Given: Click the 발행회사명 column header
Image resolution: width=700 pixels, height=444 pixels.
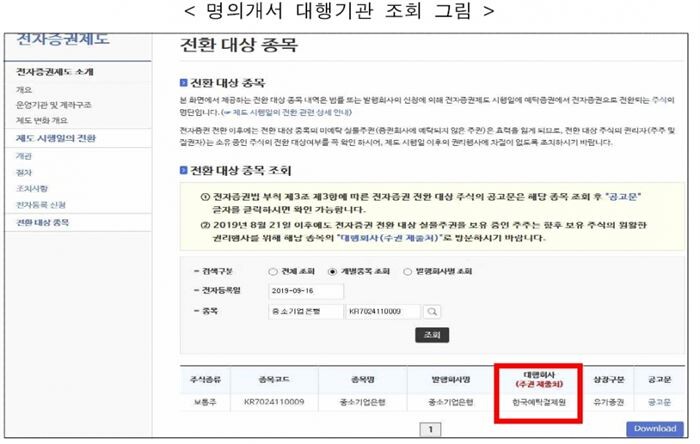Looking at the screenshot, I should (451, 380).
